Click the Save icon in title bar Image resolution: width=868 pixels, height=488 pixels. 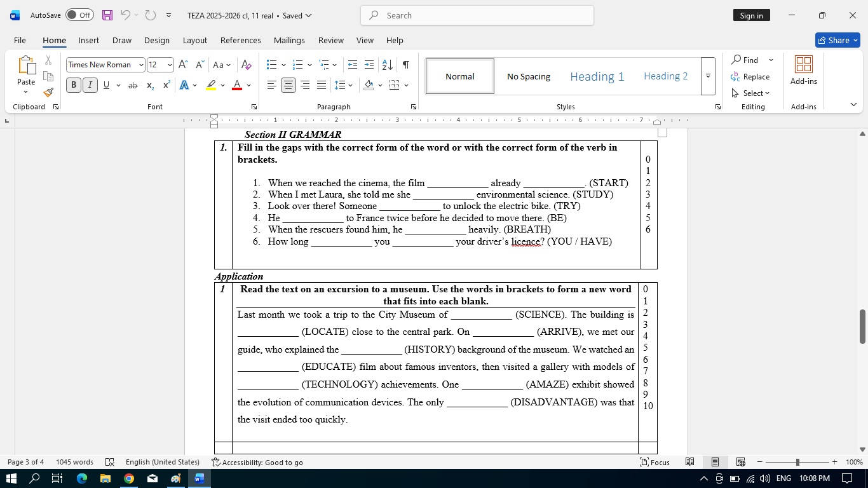pos(107,15)
